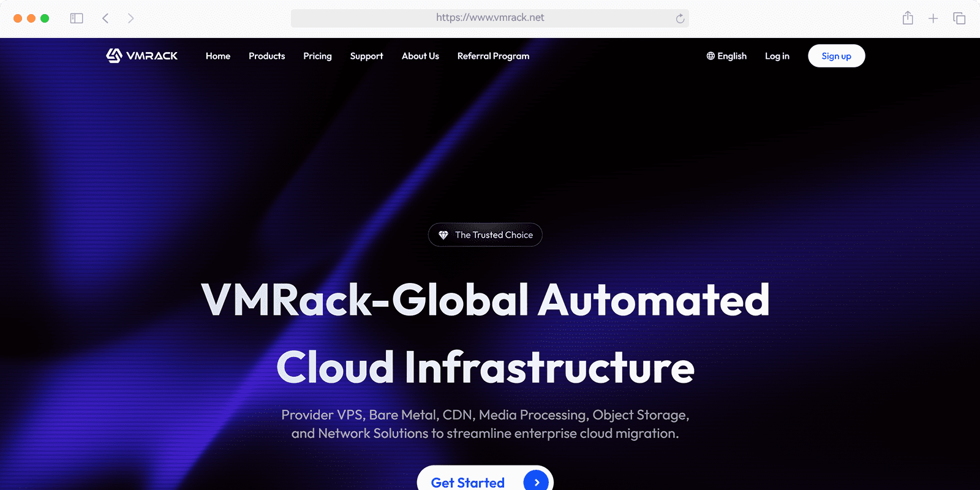Expand the Support navigation menu
The height and width of the screenshot is (490, 980).
(366, 56)
